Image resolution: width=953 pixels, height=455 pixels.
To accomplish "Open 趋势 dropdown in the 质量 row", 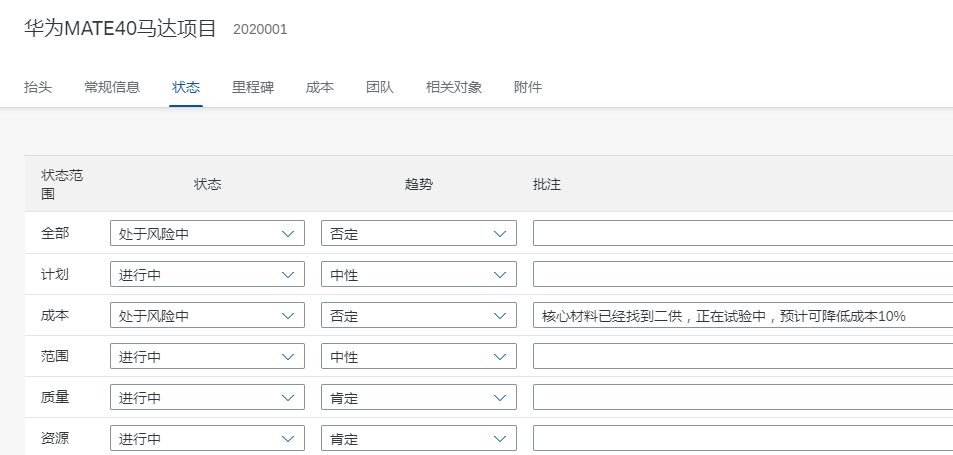I will coord(419,397).
